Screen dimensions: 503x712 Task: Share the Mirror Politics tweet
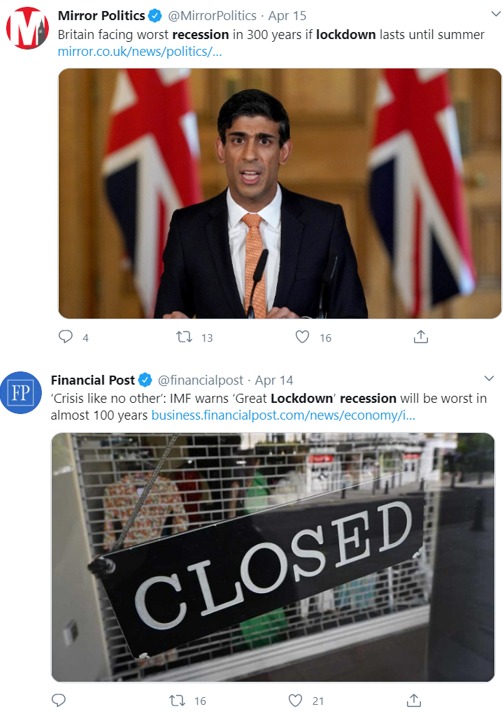[421, 336]
